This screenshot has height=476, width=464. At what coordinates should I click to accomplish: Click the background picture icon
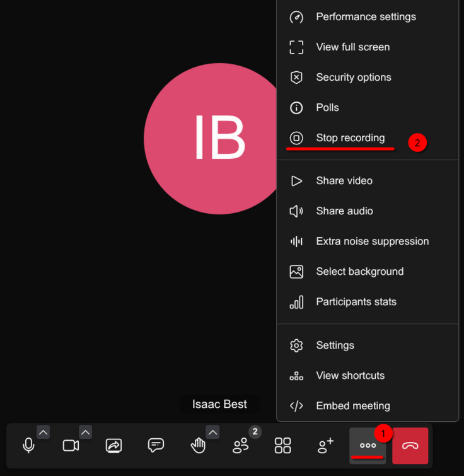[296, 271]
